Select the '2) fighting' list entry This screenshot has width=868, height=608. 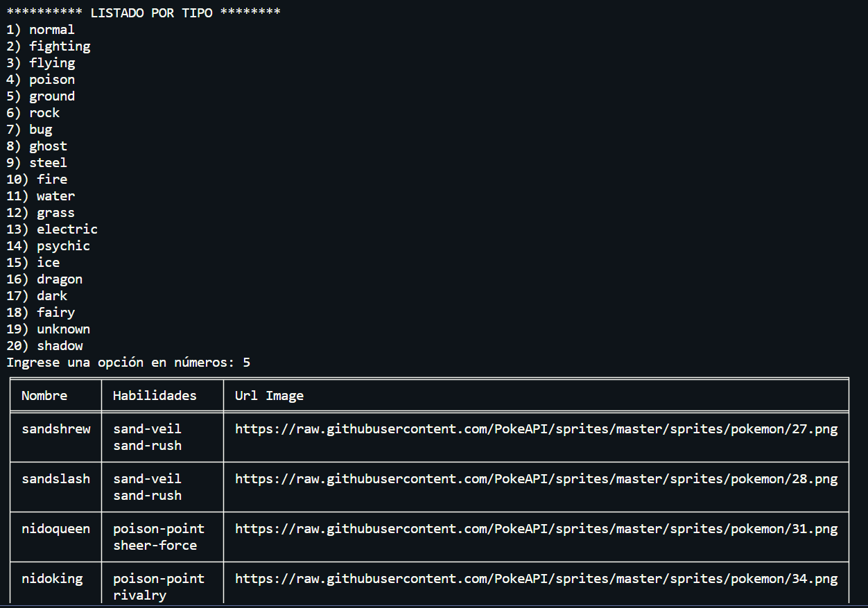[x=49, y=46]
